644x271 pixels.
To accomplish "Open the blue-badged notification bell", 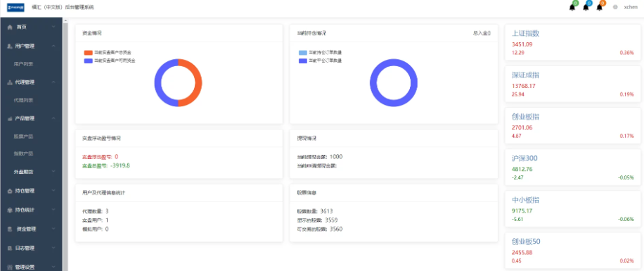I will [x=586, y=7].
